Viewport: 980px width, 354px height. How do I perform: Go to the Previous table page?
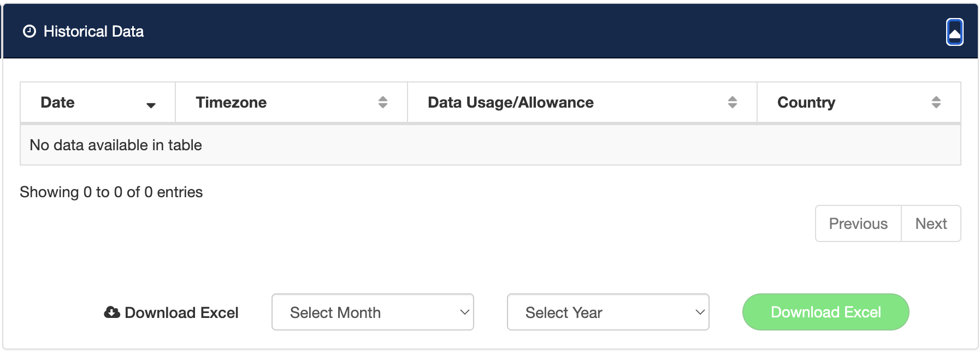click(858, 224)
